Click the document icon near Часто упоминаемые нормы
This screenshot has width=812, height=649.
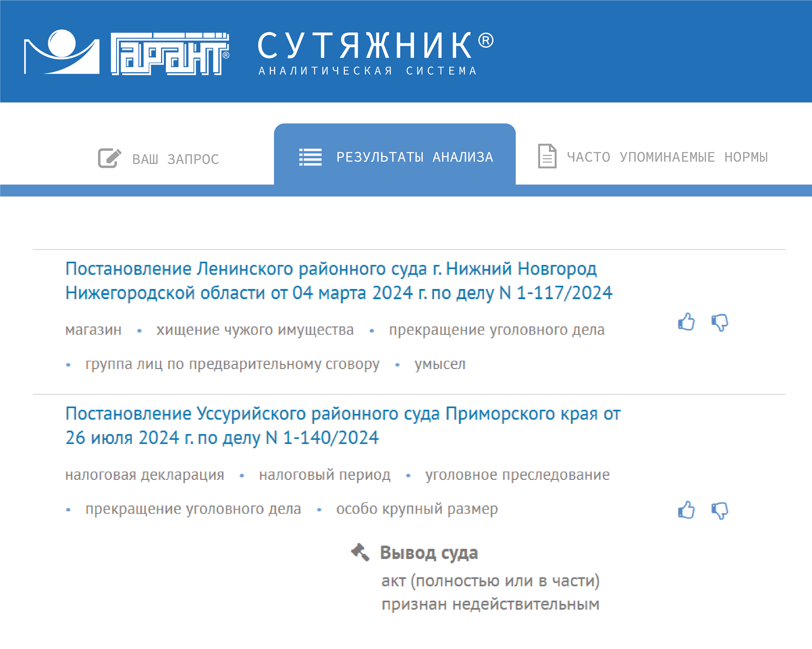click(x=547, y=156)
